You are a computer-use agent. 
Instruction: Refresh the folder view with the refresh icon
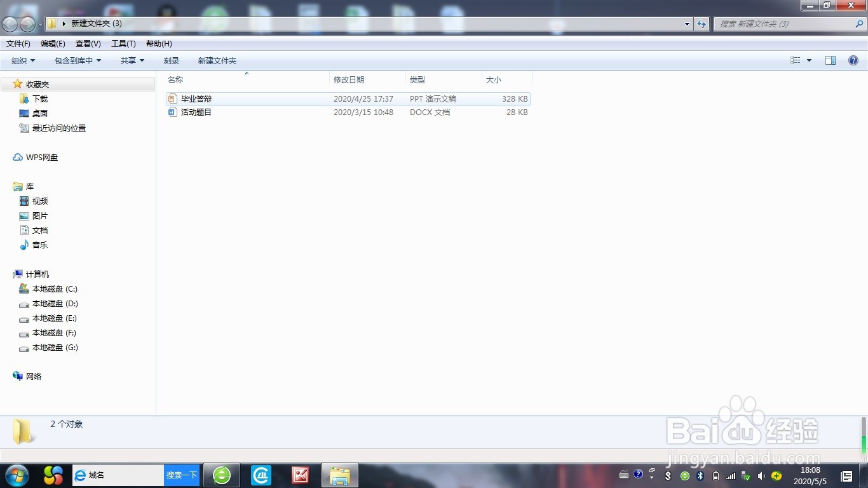(x=702, y=24)
